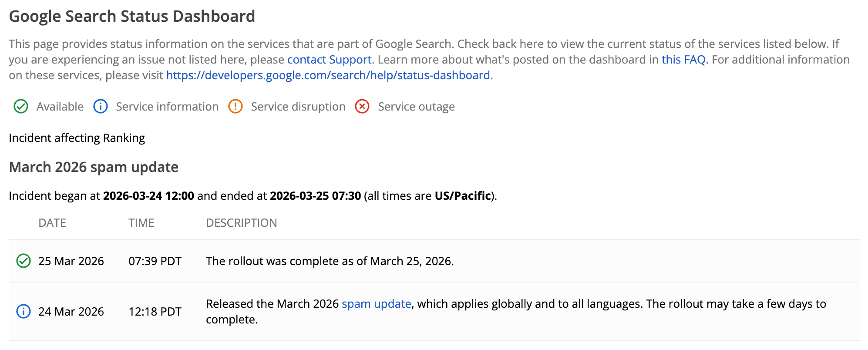The image size is (868, 350).
Task: Visit the developers.google.com status-dashboard URL
Action: (328, 75)
